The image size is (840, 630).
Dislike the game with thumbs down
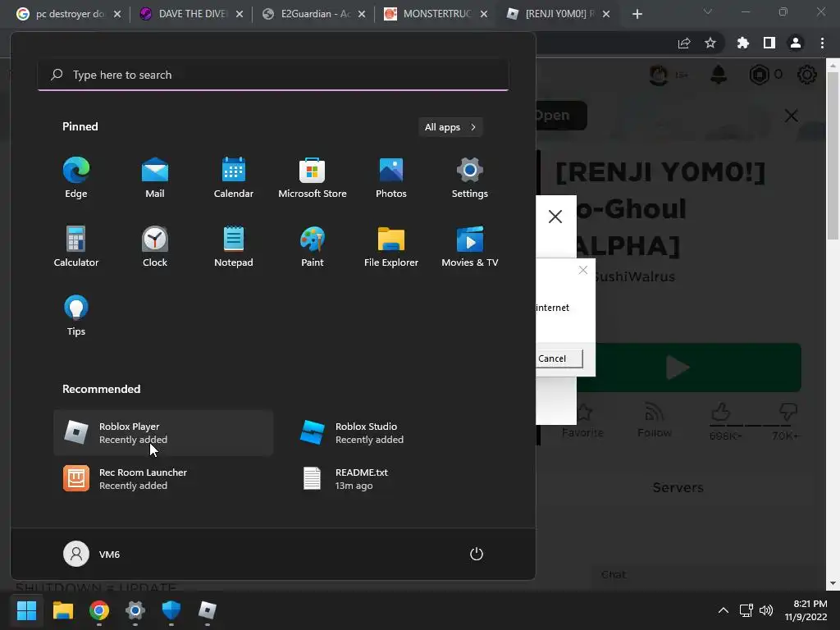tap(787, 413)
